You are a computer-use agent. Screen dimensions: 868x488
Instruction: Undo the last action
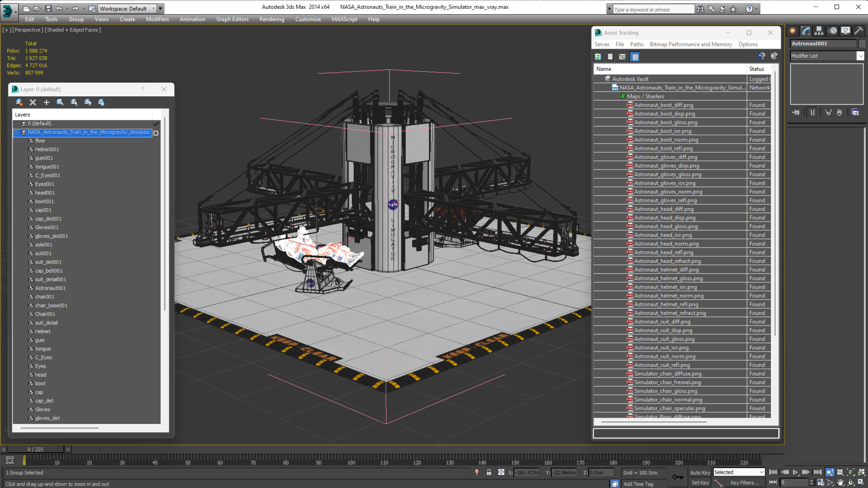pyautogui.click(x=59, y=9)
